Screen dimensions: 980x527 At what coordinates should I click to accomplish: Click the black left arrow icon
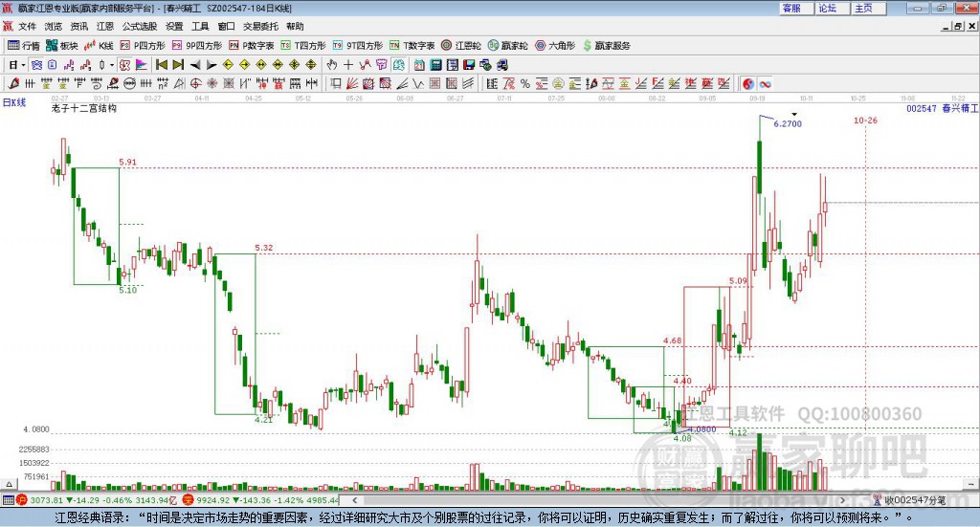pos(195,65)
